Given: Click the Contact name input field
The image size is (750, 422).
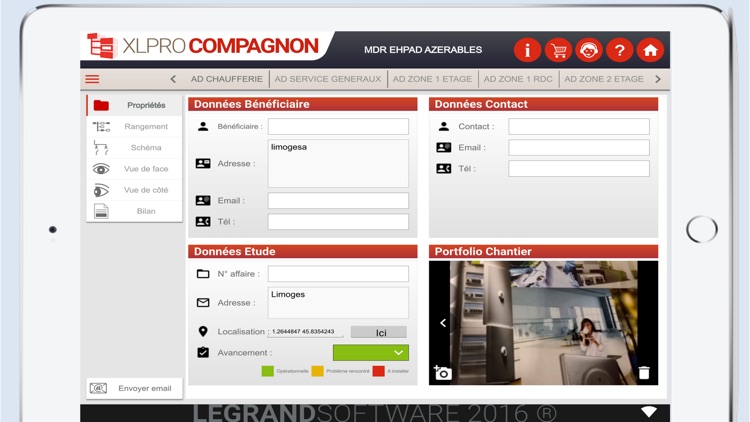Looking at the screenshot, I should pyautogui.click(x=579, y=126).
